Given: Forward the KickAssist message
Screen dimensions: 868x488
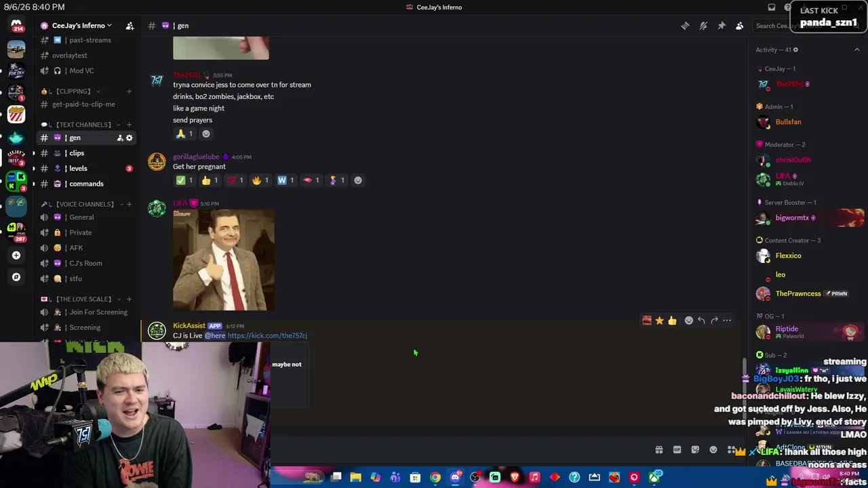Looking at the screenshot, I should [714, 321].
